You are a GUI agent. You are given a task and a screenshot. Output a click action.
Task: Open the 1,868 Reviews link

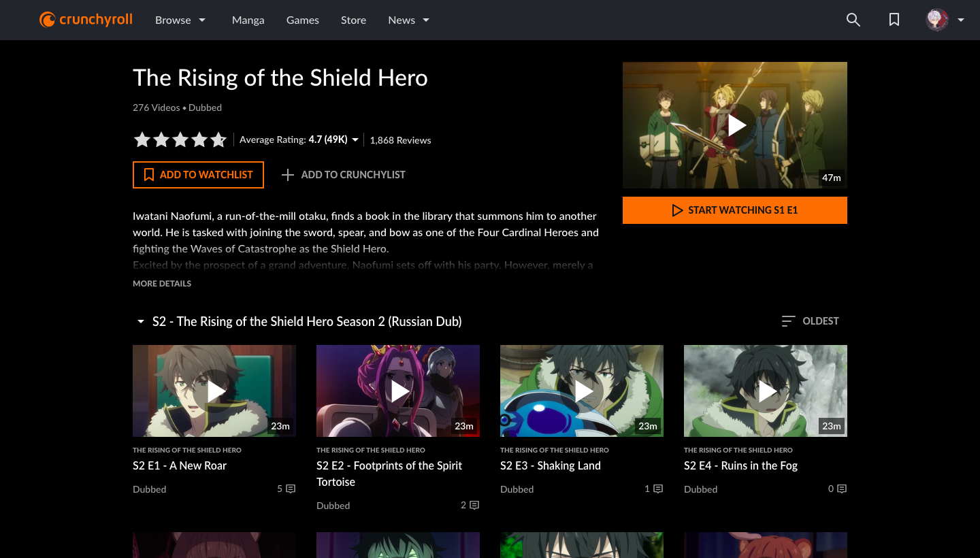[400, 140]
